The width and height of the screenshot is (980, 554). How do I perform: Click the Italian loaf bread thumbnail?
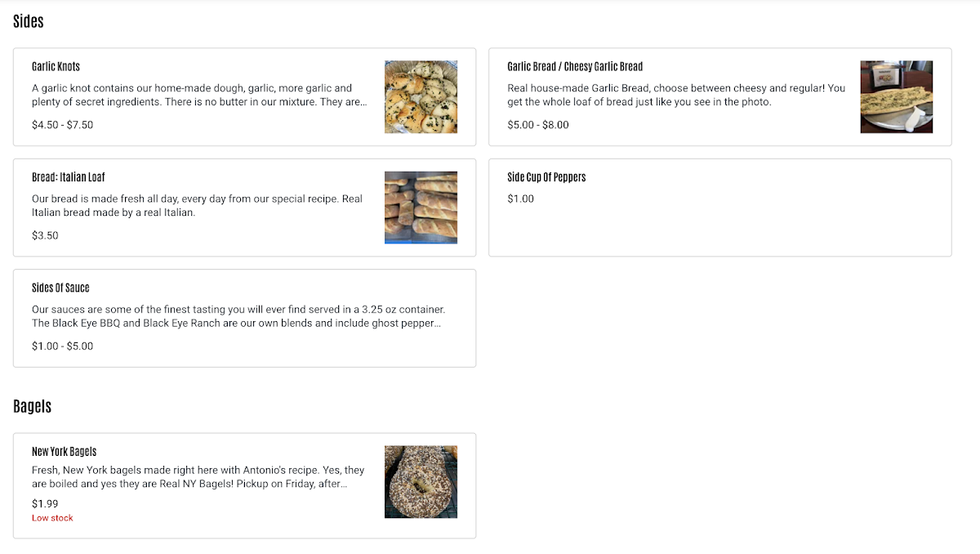421,208
